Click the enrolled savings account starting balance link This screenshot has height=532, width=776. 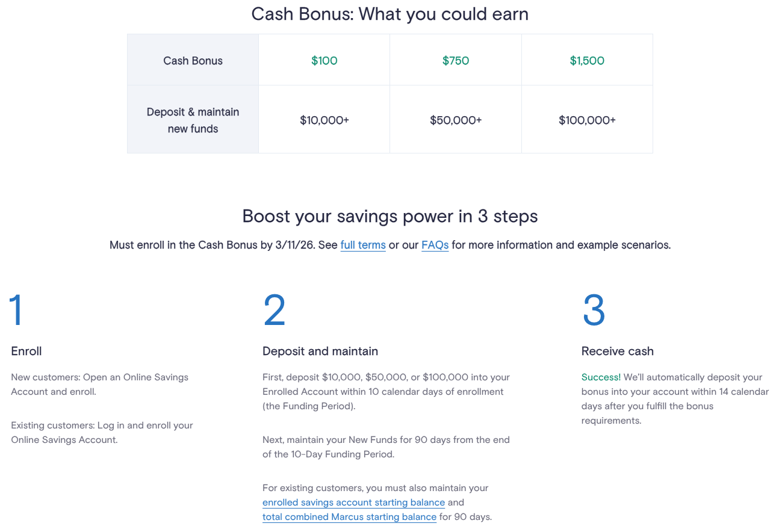click(x=353, y=502)
